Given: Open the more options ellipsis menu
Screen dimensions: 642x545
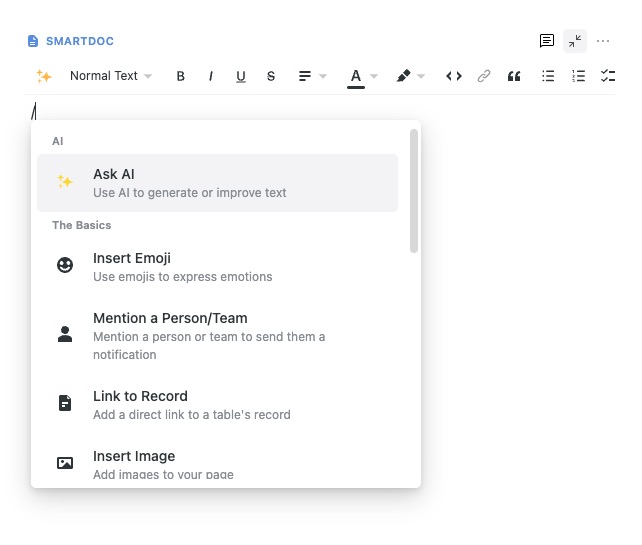Looking at the screenshot, I should pyautogui.click(x=603, y=41).
